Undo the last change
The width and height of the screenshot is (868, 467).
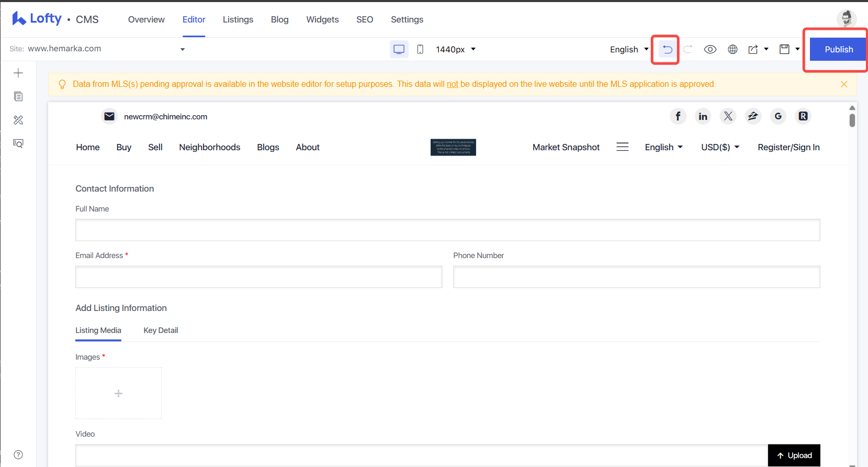[667, 49]
